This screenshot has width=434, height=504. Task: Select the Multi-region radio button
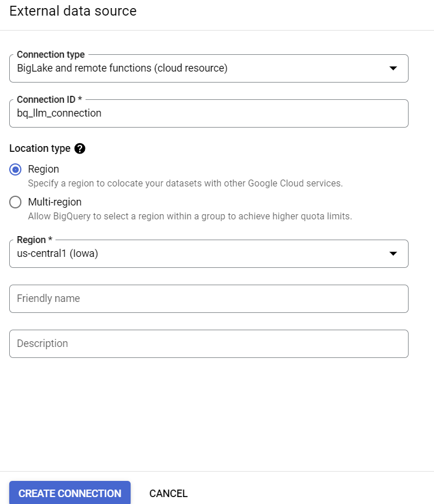tap(16, 202)
